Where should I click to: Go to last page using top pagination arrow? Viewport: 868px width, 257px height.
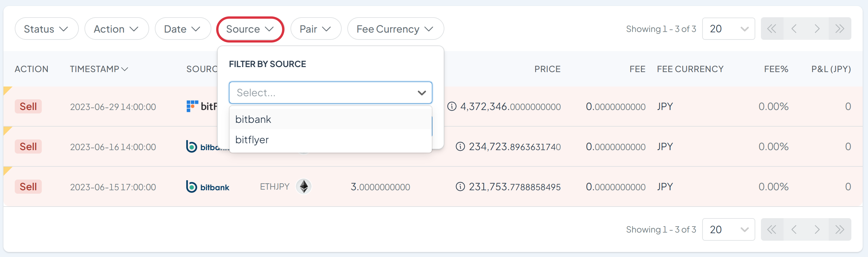coord(839,29)
